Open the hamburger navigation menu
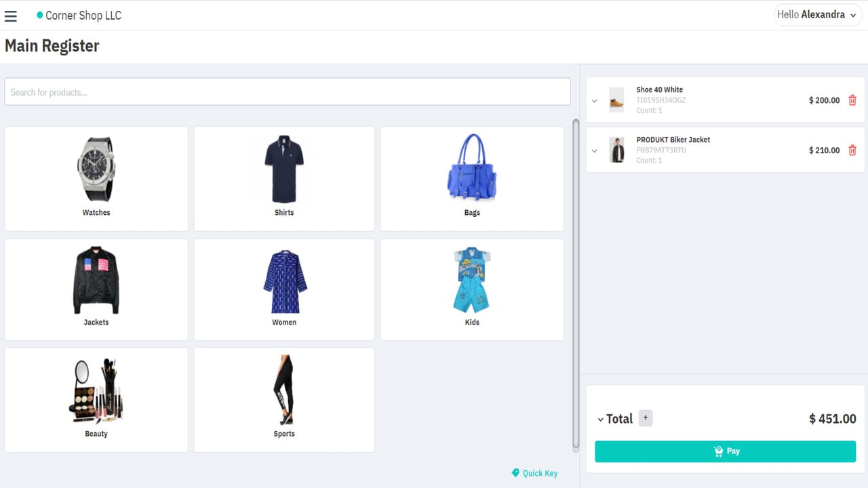The image size is (868, 488). [11, 16]
